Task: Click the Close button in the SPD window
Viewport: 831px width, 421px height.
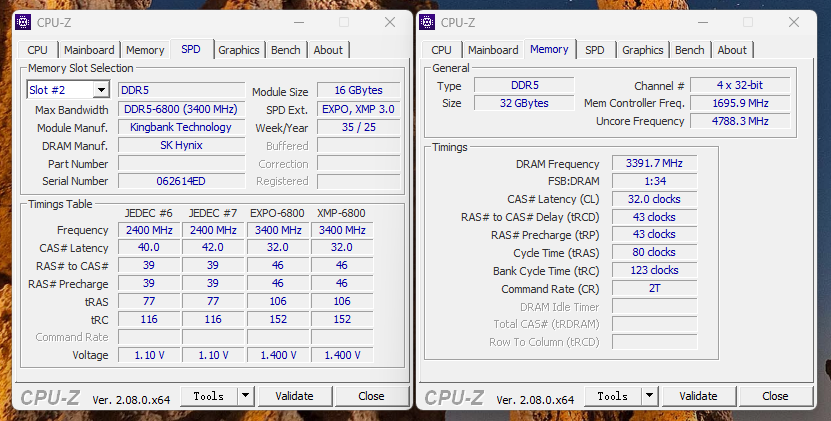Action: [x=371, y=396]
